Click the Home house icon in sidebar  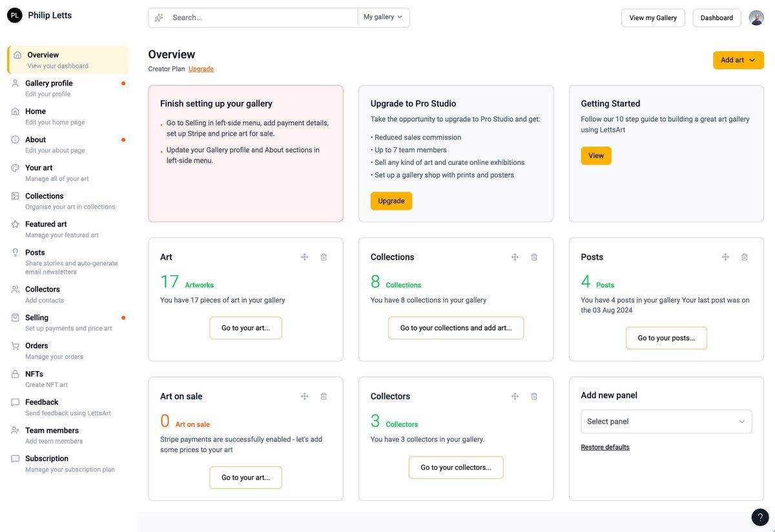(15, 111)
